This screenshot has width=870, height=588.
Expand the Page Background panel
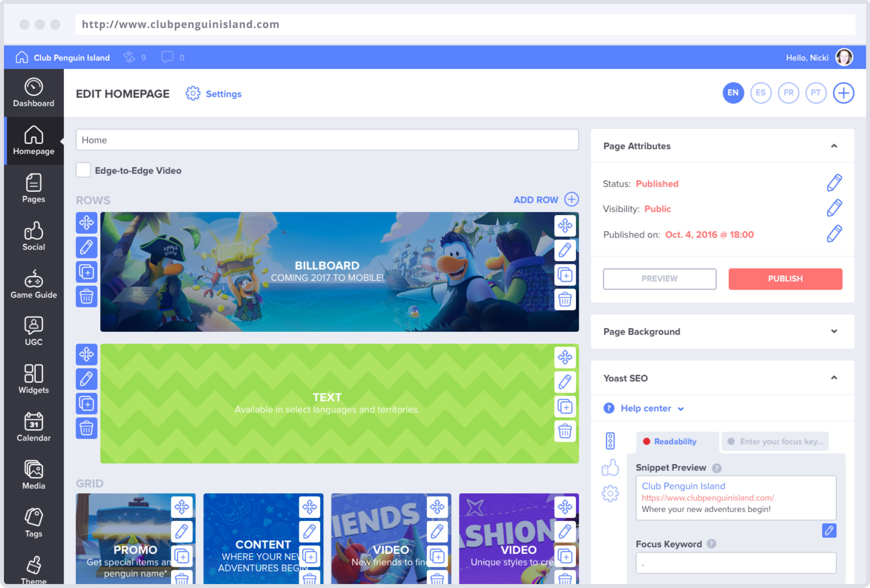[x=834, y=332]
